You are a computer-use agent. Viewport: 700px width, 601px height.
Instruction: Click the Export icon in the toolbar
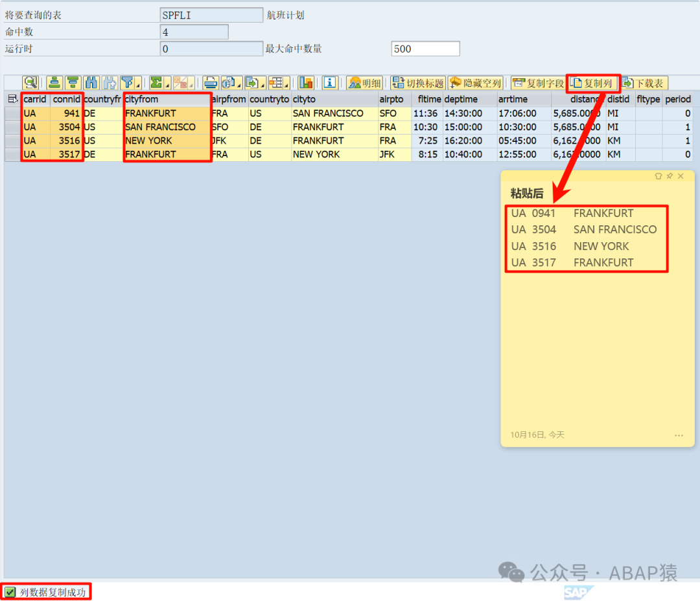[251, 83]
